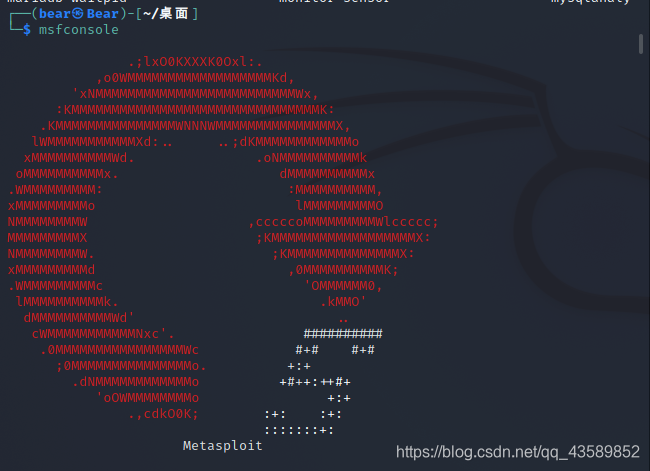Click the .,cdkO0K; line of the red banner
This screenshot has height=471, width=650.
(x=163, y=414)
